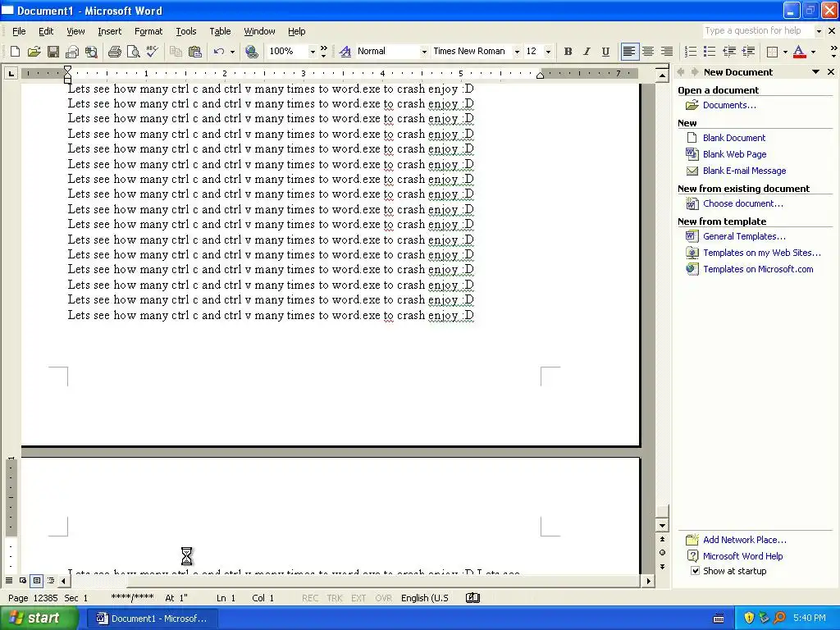Click Choose document... link
Screen dimensions: 840x630
(x=742, y=203)
